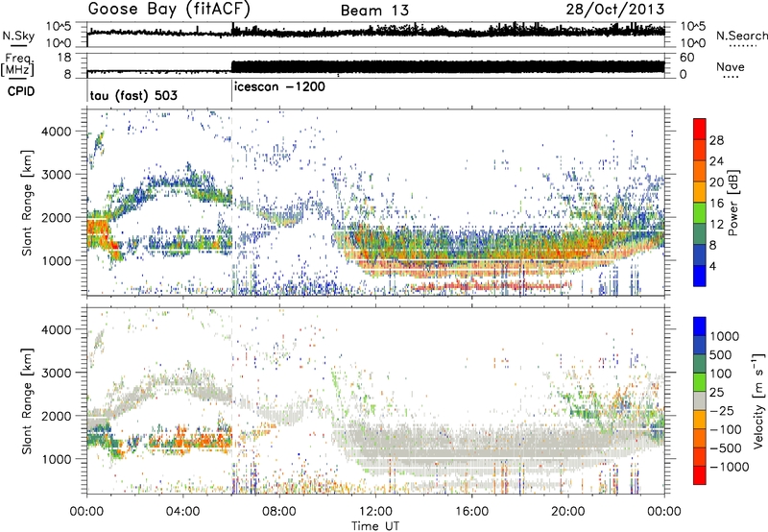Viewport: 768px width, 532px height.
Task: Select the 'tau (fast) 503' CPID annotation
Action: (x=133, y=95)
